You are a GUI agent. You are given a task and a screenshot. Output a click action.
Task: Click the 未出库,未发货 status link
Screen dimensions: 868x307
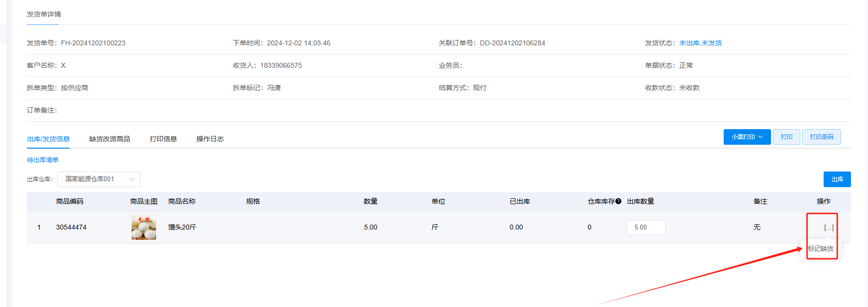(x=700, y=43)
